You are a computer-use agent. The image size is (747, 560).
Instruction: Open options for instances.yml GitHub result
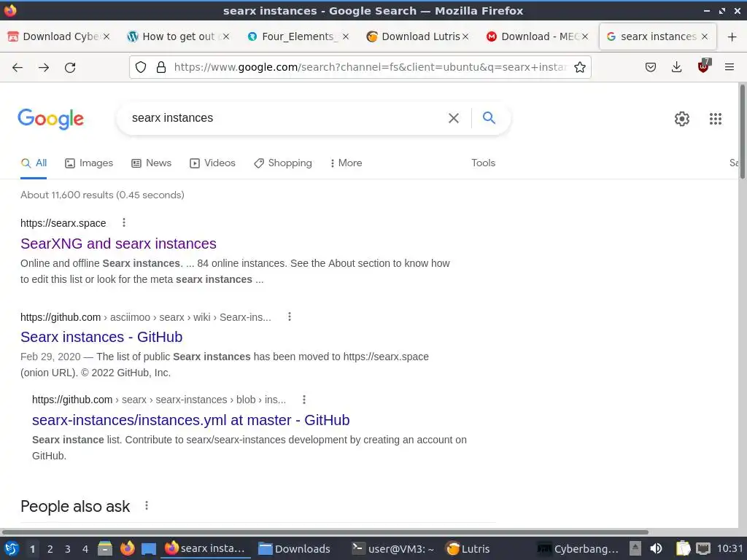point(304,400)
